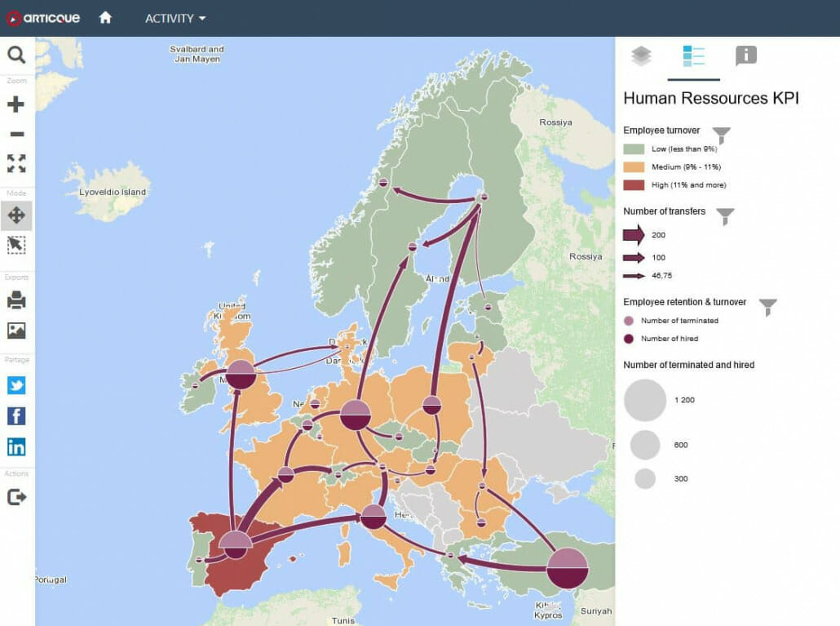This screenshot has height=626, width=840.
Task: Open the ACTIVITY dropdown menu
Action: coord(175,18)
